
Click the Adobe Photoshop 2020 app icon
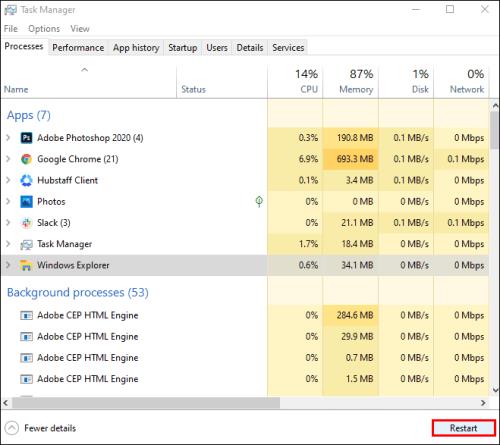click(x=26, y=138)
